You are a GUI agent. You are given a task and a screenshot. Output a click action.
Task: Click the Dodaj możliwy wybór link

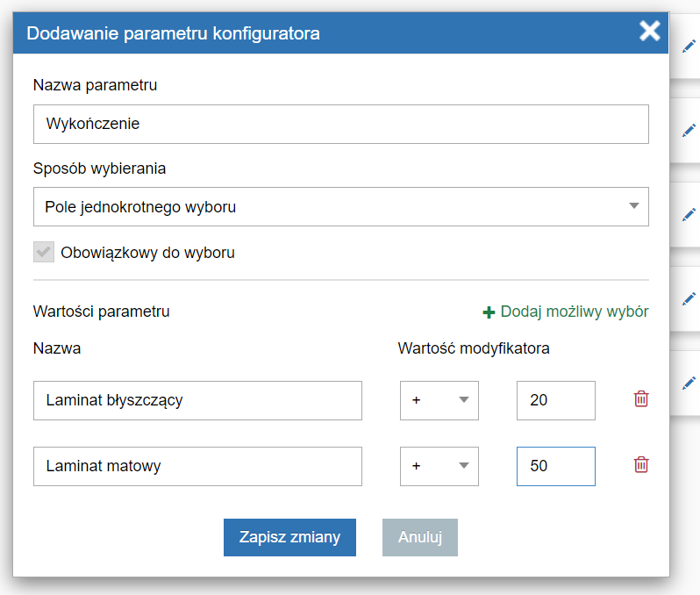574,312
